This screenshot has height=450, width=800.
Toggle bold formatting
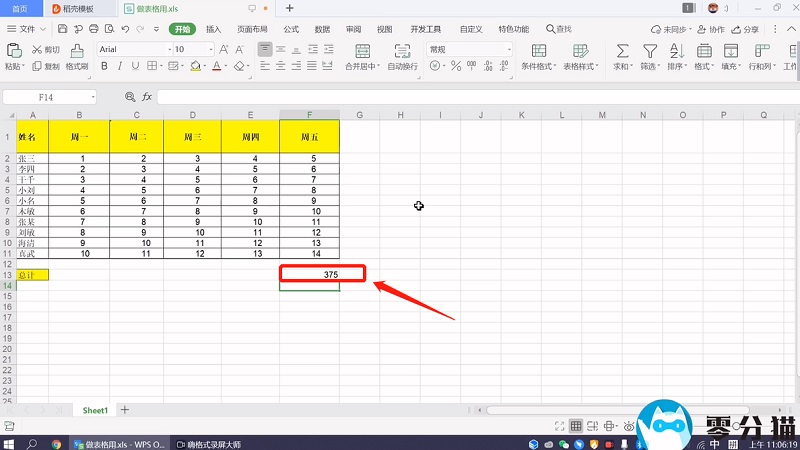pos(103,67)
